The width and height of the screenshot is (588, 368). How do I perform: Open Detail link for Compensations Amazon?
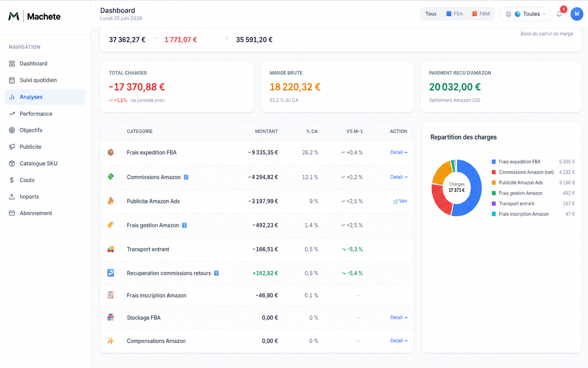click(399, 341)
